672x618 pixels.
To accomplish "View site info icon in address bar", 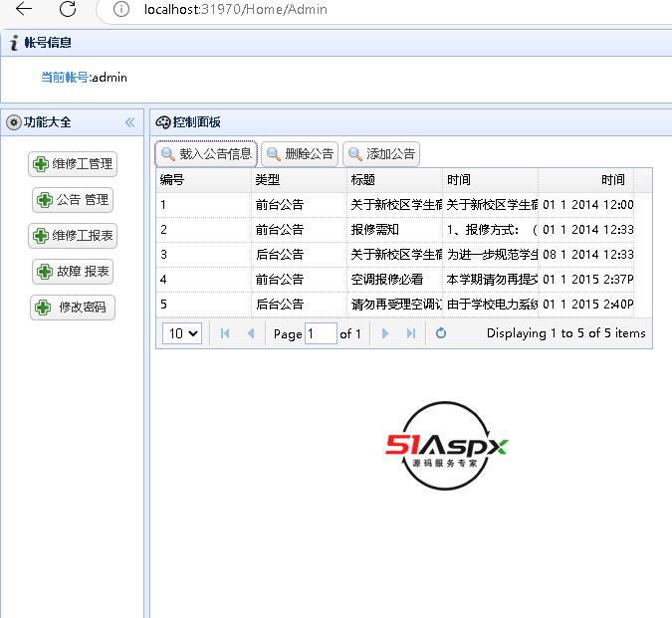I will [121, 9].
